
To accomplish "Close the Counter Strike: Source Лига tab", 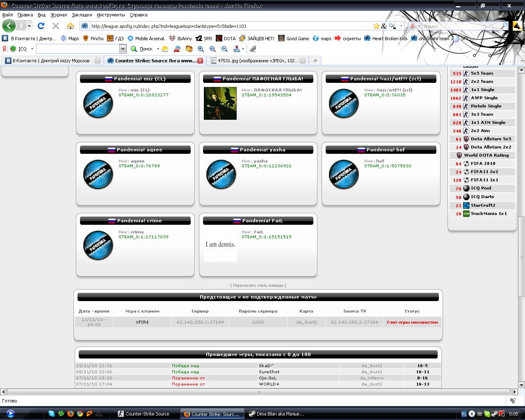I will click(x=200, y=61).
